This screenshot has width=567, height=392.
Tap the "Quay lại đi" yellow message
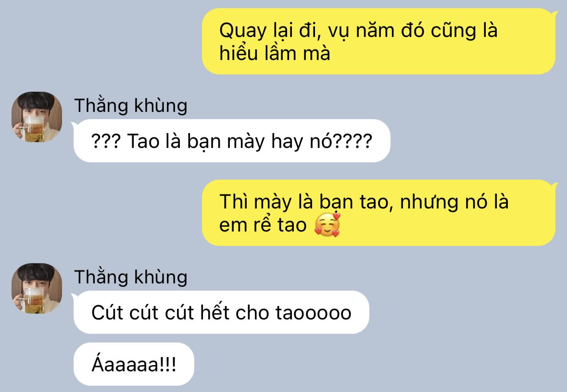[378, 41]
